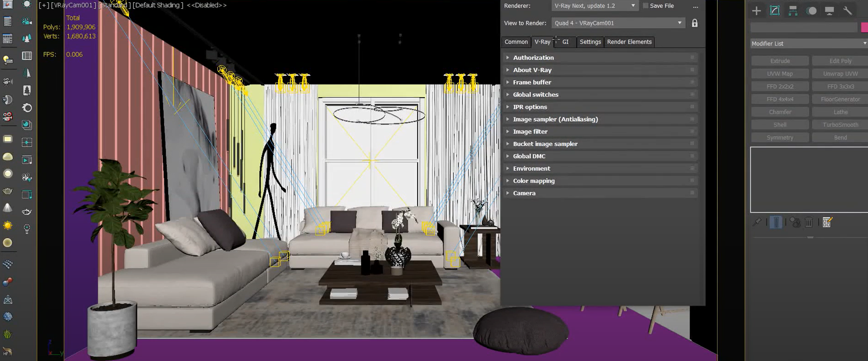
Task: Click remove modifier trash icon
Action: (x=809, y=222)
